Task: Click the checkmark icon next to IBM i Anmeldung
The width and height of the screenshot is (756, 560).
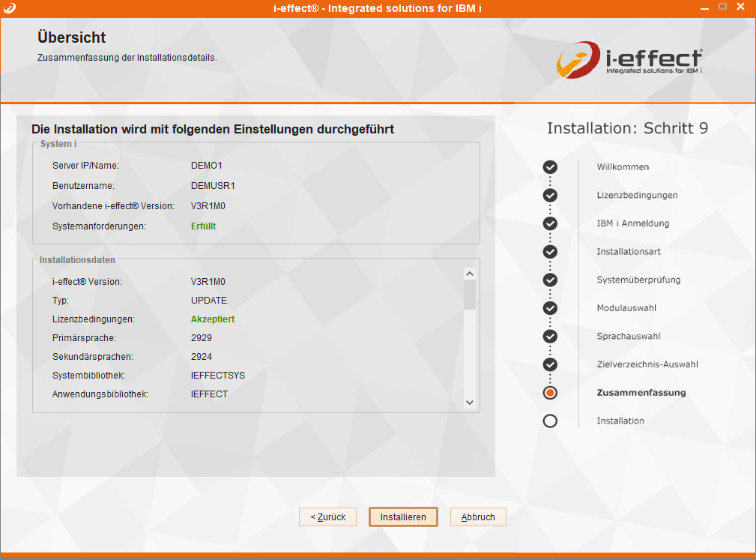Action: (x=550, y=223)
